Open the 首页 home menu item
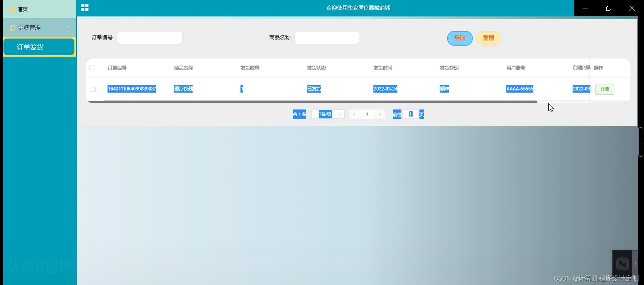Viewport: 644px width, 285px height. pos(39,9)
